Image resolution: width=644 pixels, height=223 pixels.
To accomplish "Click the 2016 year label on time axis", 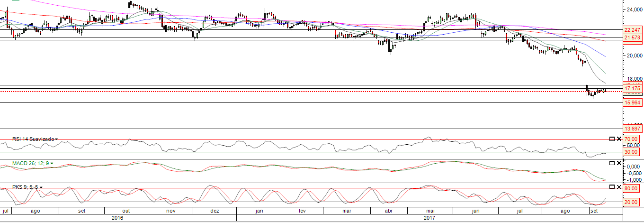I will click(x=118, y=218).
